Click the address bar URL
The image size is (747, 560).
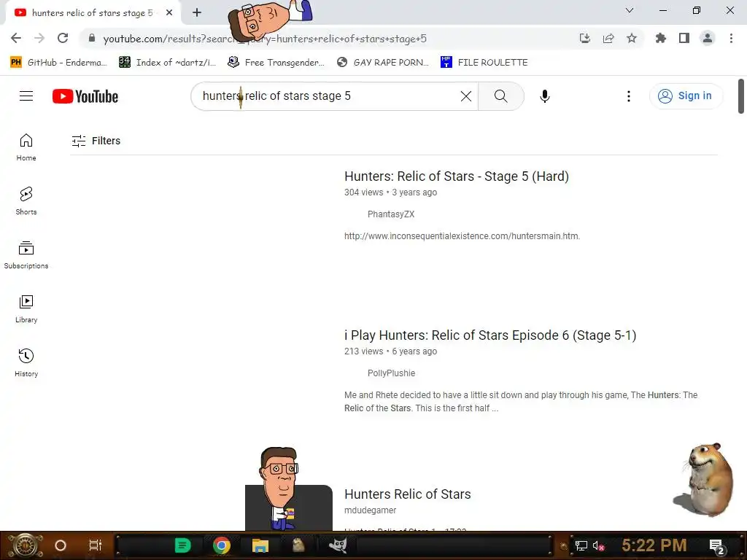[265, 39]
